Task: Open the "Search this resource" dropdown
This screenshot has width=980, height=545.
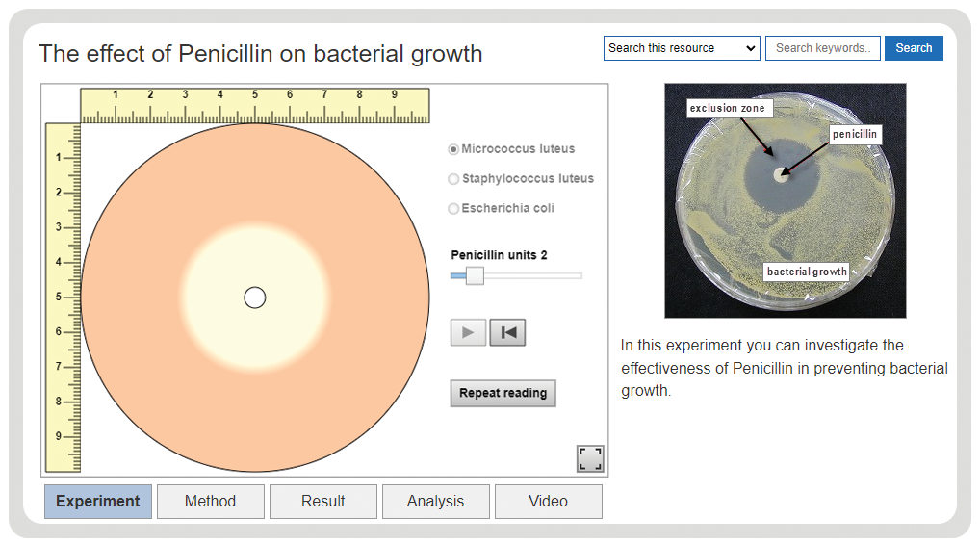Action: (682, 48)
